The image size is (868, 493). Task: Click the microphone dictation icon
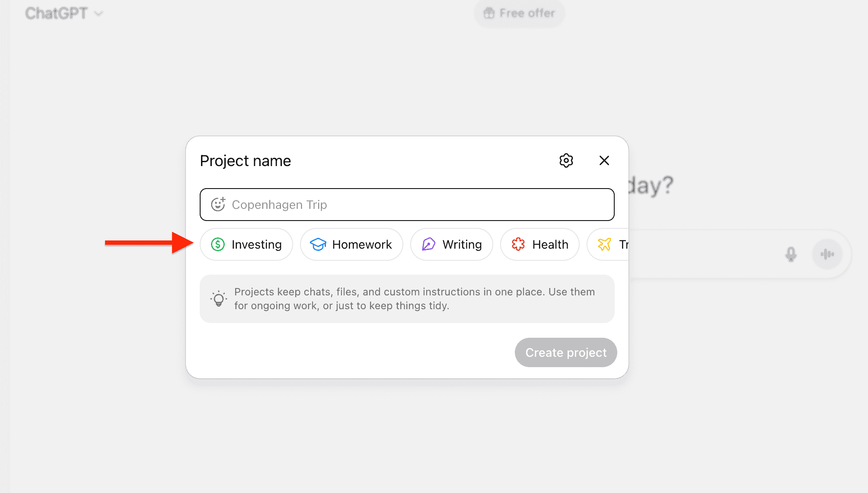tap(791, 254)
